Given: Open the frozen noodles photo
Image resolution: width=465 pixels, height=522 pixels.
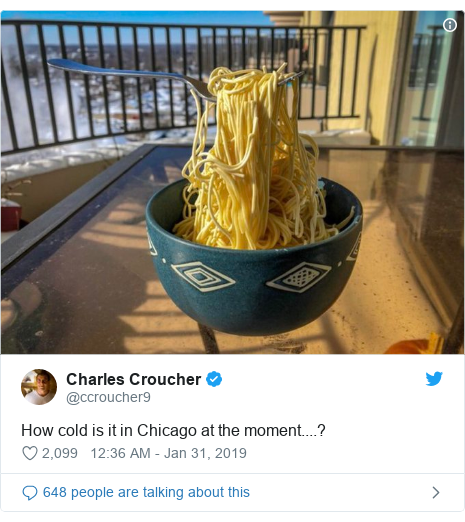Looking at the screenshot, I should (232, 182).
